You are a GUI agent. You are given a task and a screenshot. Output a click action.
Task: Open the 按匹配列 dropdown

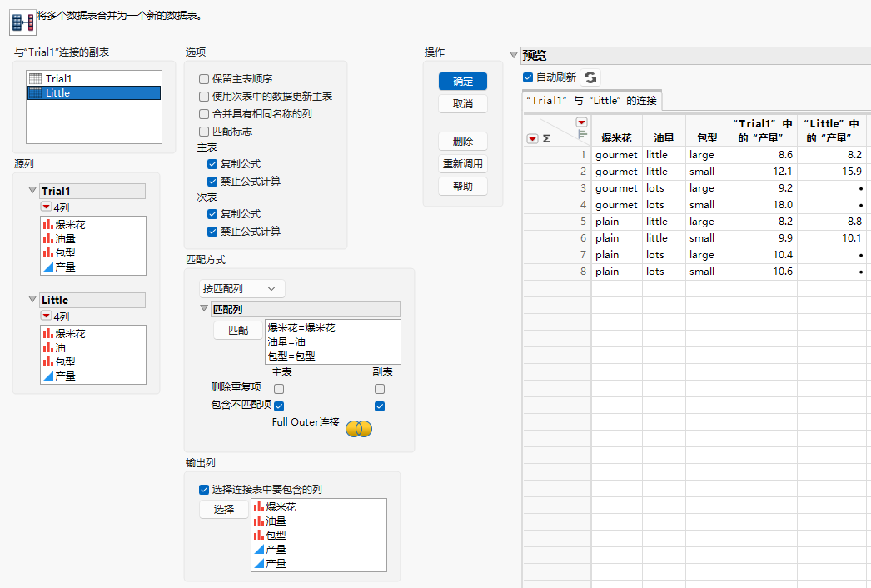[x=241, y=288]
